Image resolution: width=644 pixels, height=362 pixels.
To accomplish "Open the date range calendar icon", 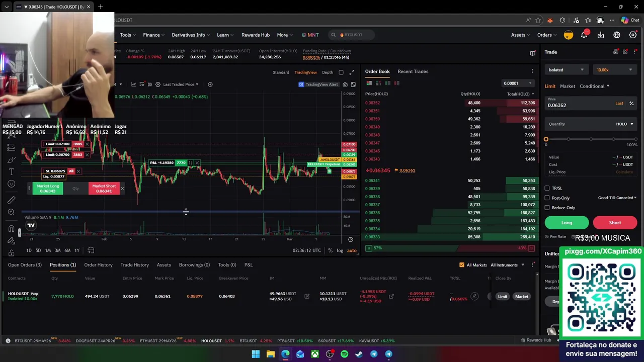I will pyautogui.click(x=91, y=250).
